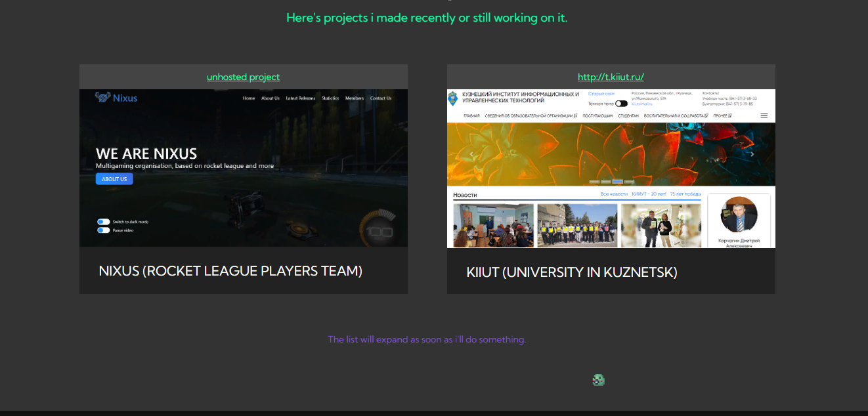Open the hamburger menu in KIIUT preview
Screen dimensions: 868x416
tap(764, 115)
